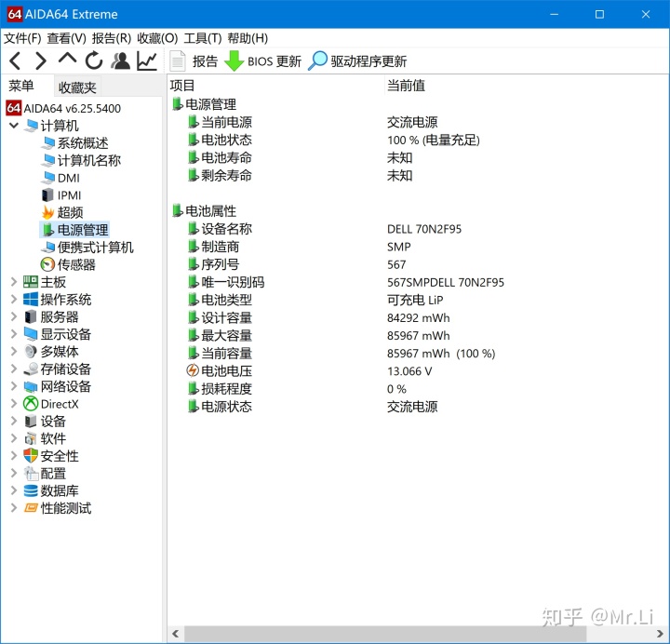
Task: Select the 传感器 gauge icon
Action: tap(47, 264)
